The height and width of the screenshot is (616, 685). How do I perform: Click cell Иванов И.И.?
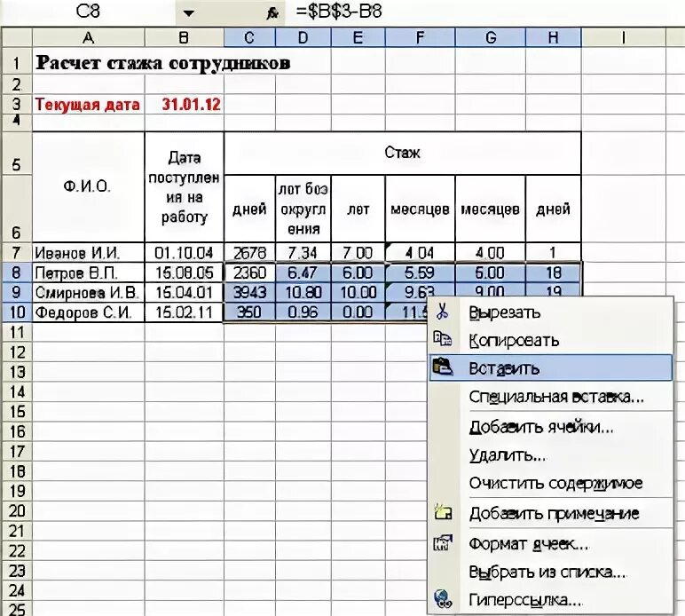pos(88,252)
